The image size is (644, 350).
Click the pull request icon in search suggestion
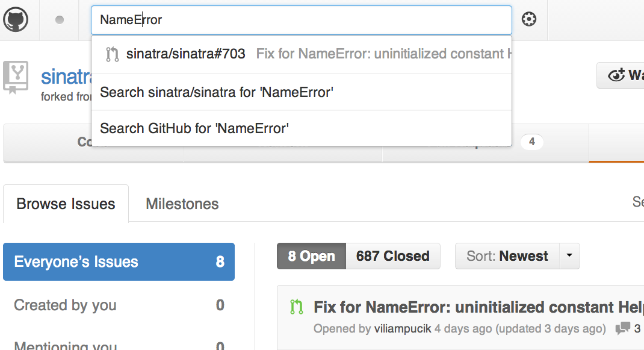[x=112, y=54]
